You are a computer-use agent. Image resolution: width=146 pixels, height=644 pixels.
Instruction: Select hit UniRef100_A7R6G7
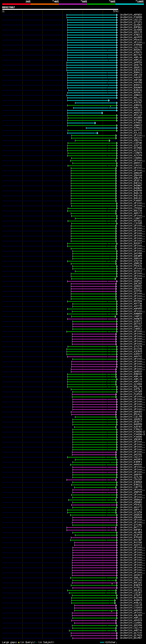pyautogui.click(x=131, y=123)
